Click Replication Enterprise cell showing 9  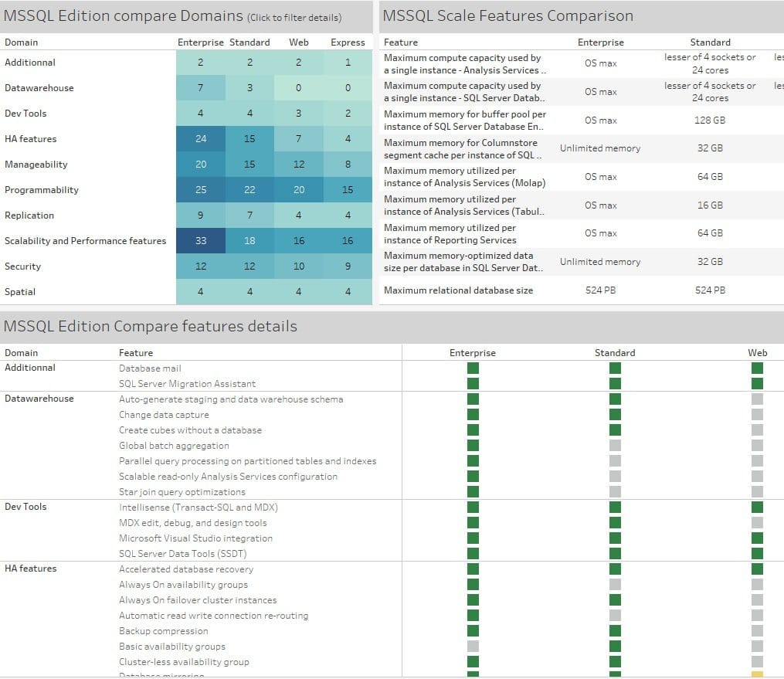point(201,215)
